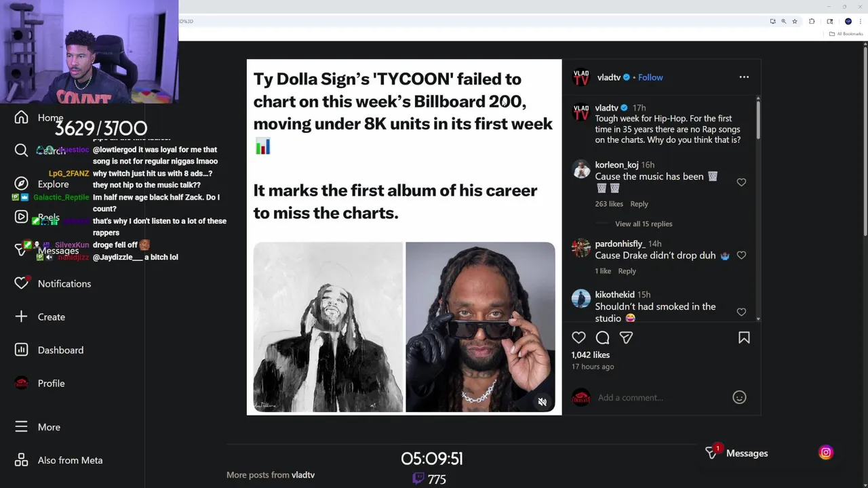Share the post using paper plane icon
The height and width of the screenshot is (488, 868).
coord(626,338)
